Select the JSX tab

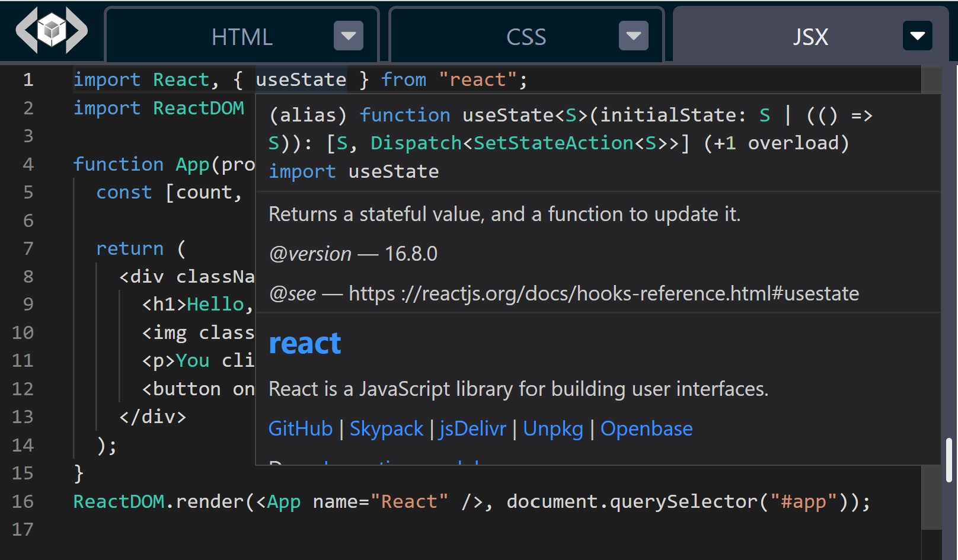coord(810,37)
